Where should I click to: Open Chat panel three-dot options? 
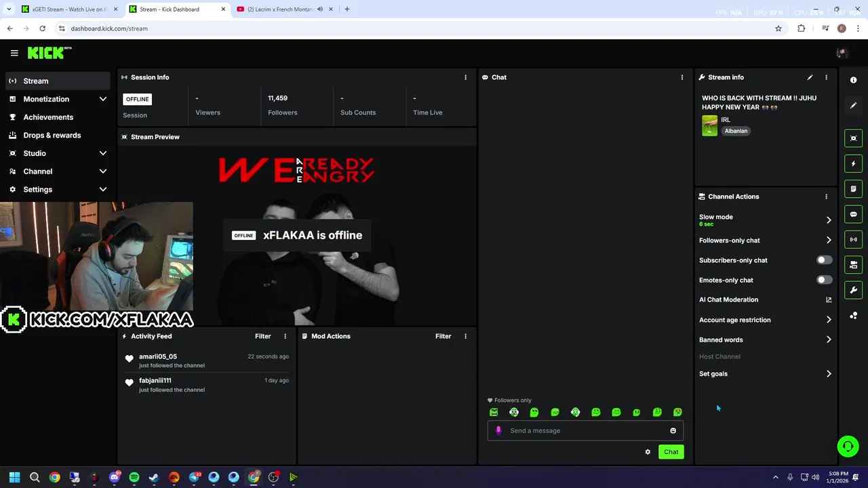pos(682,77)
